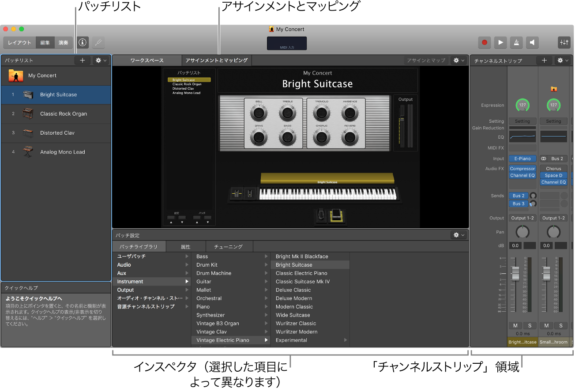Open the workspace gear action menu
The height and width of the screenshot is (392, 575).
point(459,60)
